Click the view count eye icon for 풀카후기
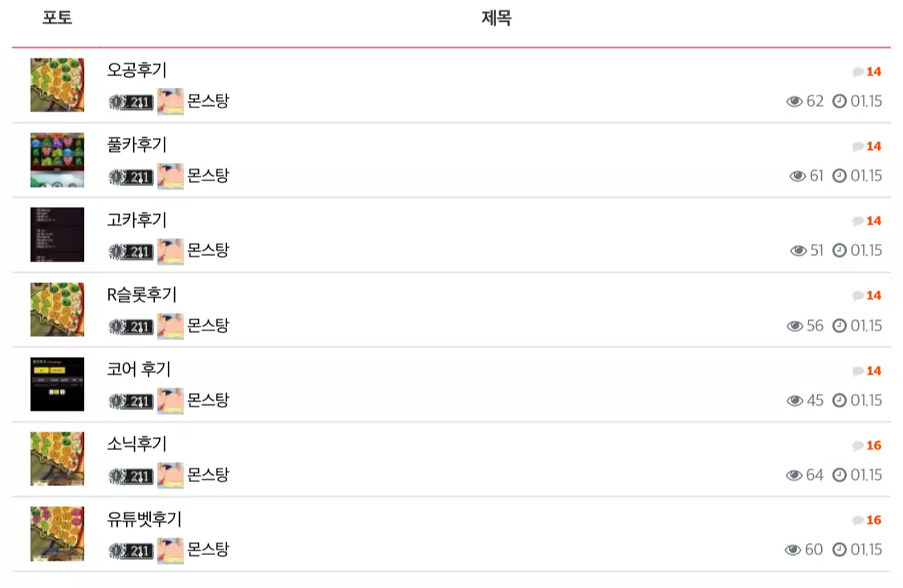The width and height of the screenshot is (903, 588). (x=798, y=176)
